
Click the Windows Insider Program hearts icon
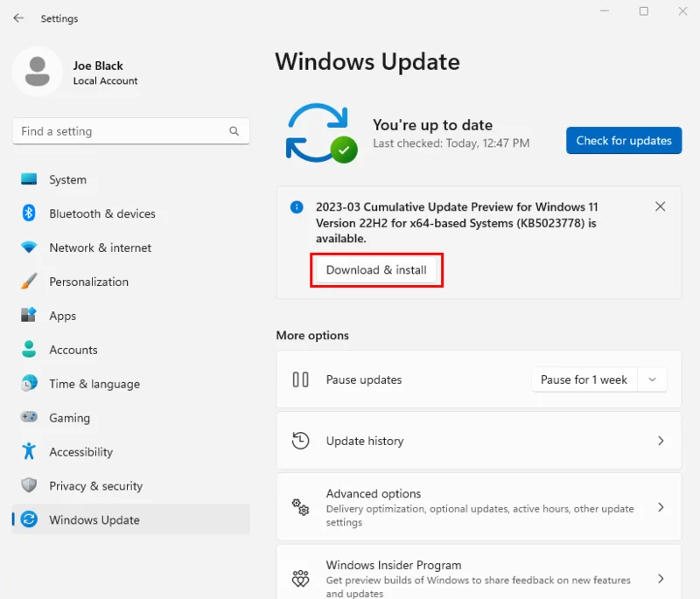click(x=300, y=579)
